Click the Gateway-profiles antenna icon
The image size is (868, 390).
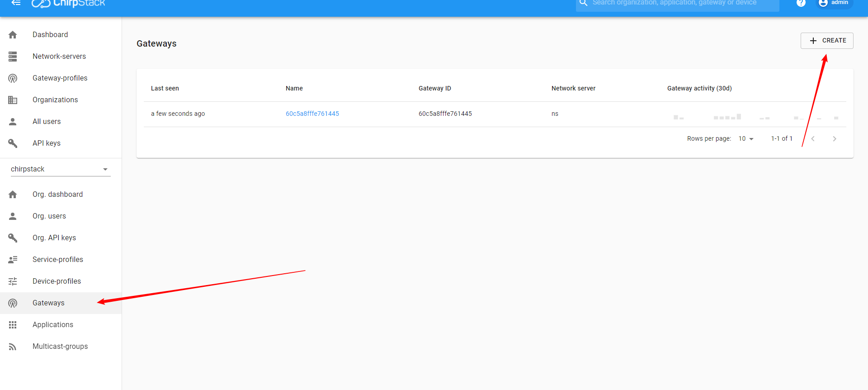click(x=13, y=78)
